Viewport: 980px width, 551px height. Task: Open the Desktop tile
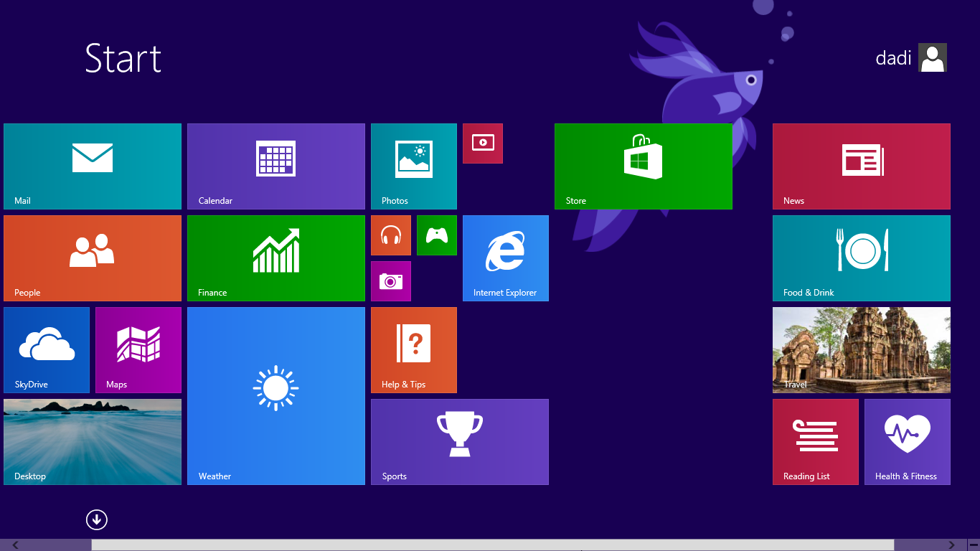coord(93,442)
